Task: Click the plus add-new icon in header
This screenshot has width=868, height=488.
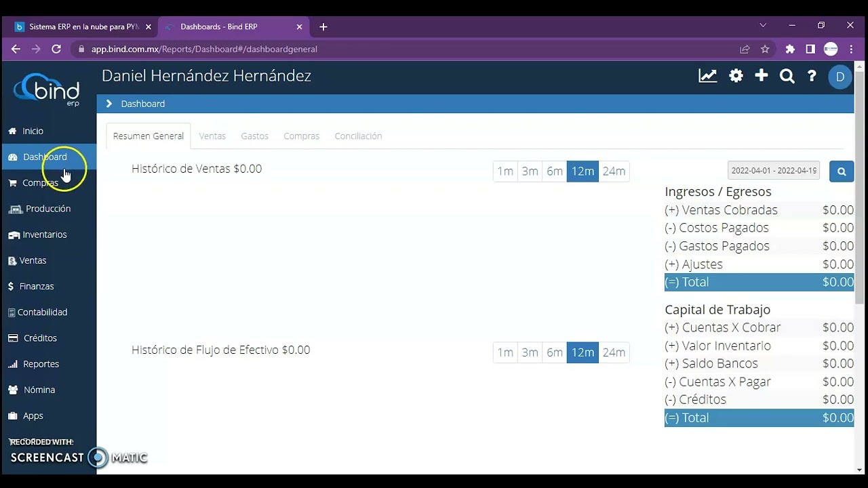Action: (762, 76)
